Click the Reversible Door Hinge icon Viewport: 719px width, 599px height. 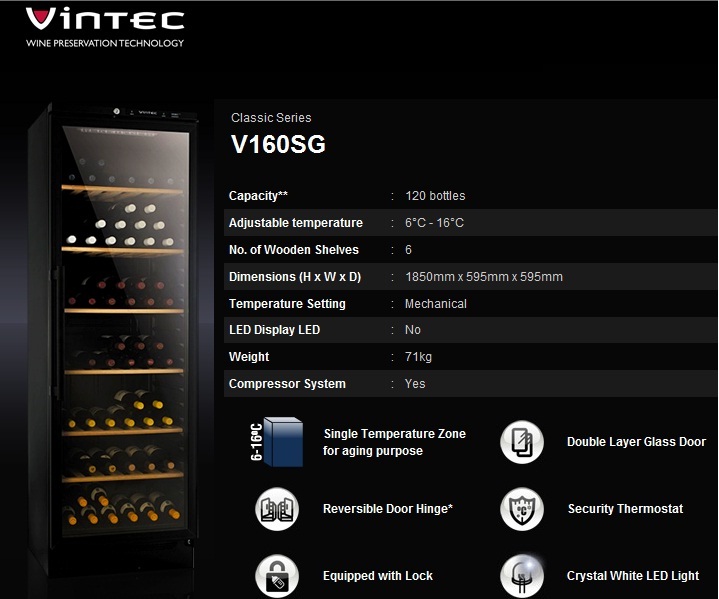(x=277, y=509)
